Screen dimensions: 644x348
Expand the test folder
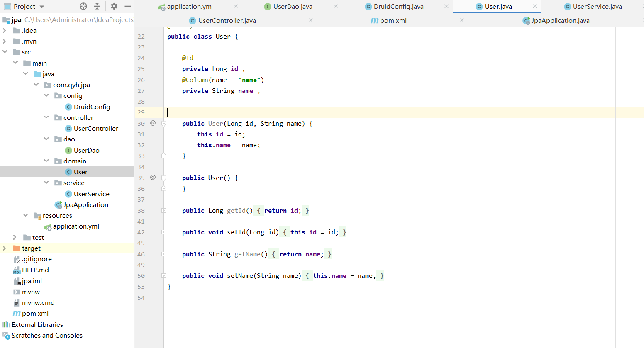coord(15,237)
